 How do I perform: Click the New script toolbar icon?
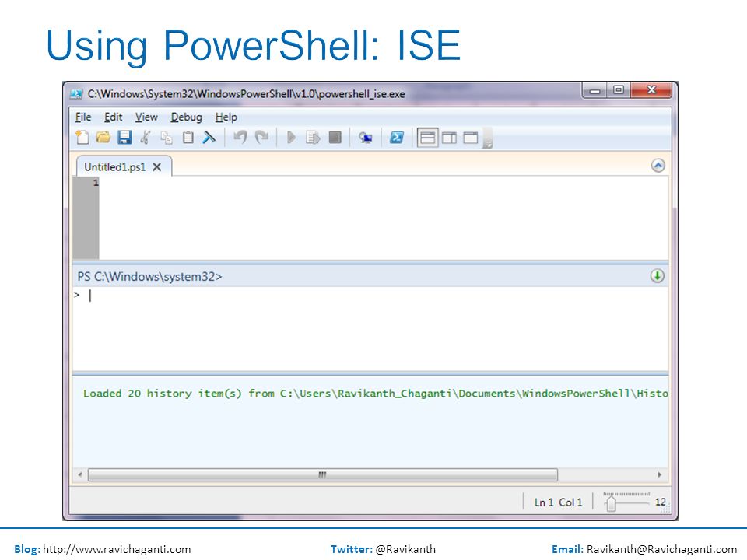click(x=82, y=138)
